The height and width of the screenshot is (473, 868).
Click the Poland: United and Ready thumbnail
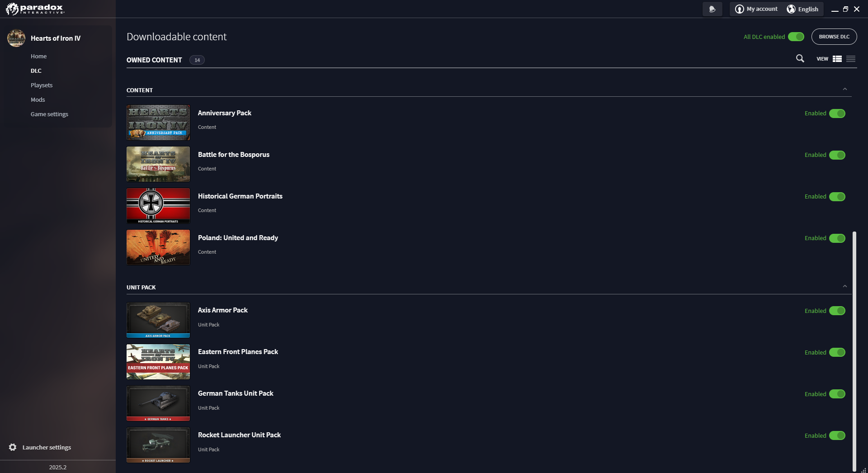pos(158,247)
